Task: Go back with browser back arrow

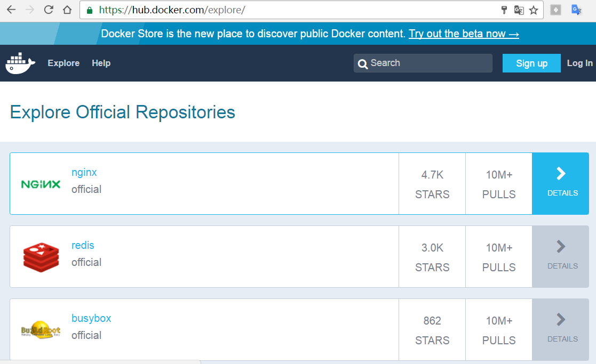Action: click(11, 10)
